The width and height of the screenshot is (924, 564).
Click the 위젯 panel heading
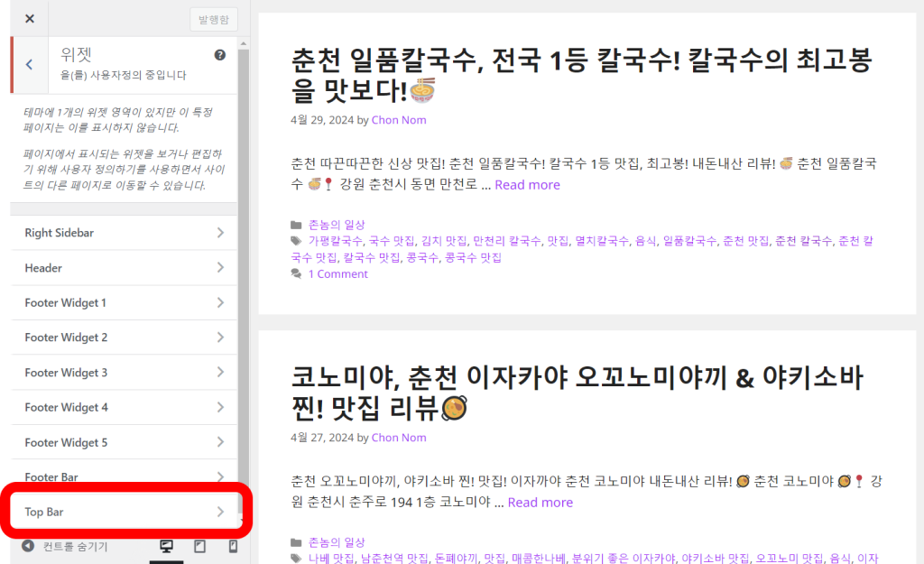point(76,54)
